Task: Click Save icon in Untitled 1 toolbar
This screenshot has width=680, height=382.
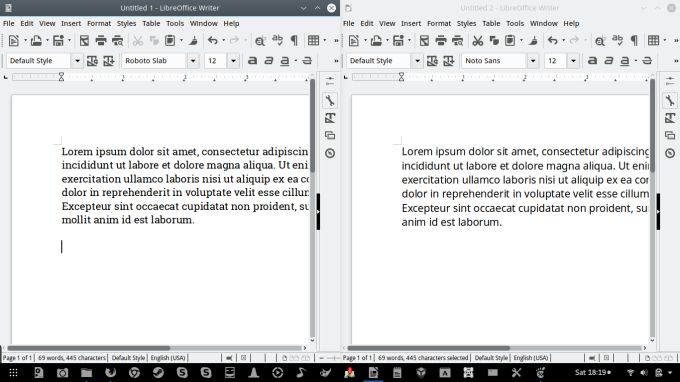Action: point(58,41)
